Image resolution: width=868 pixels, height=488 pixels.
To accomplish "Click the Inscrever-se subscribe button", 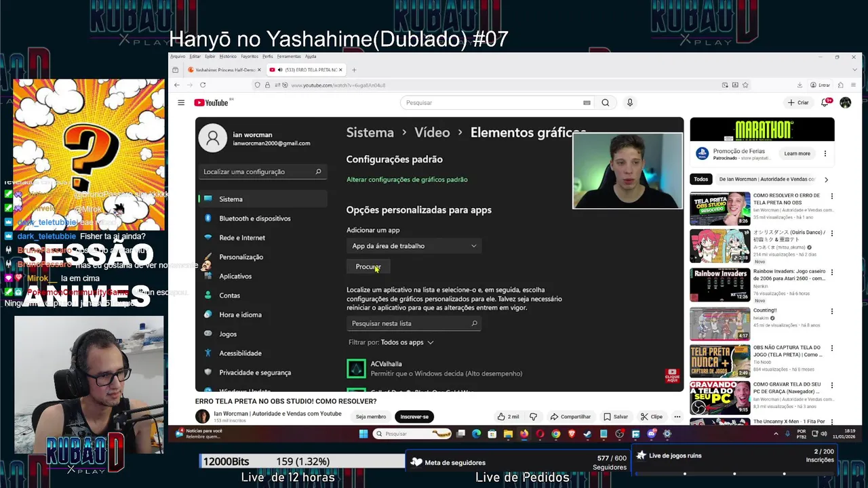I will click(x=414, y=416).
